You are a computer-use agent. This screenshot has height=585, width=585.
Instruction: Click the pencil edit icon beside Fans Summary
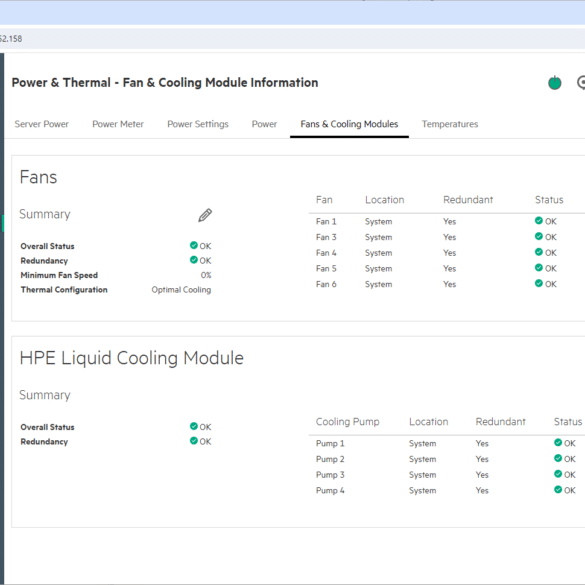pos(205,215)
